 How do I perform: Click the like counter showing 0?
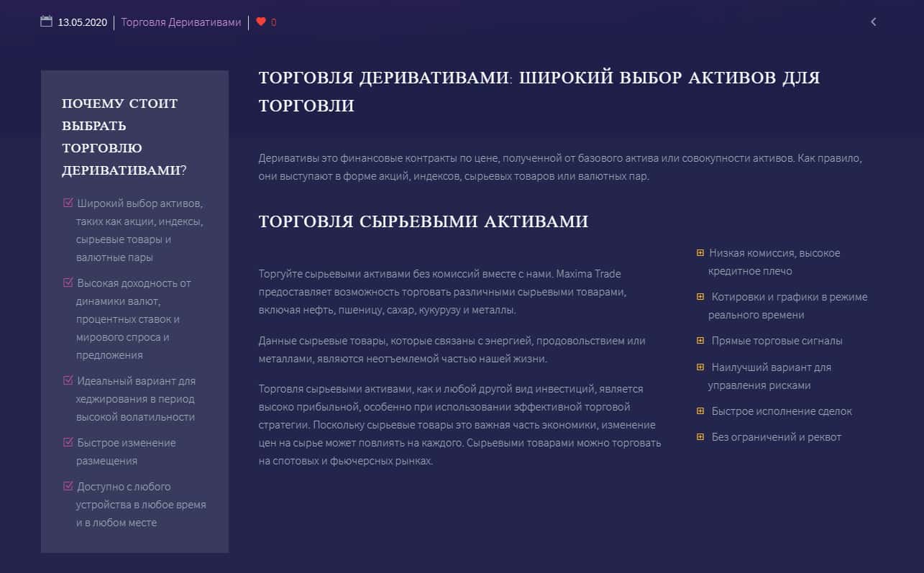274,22
